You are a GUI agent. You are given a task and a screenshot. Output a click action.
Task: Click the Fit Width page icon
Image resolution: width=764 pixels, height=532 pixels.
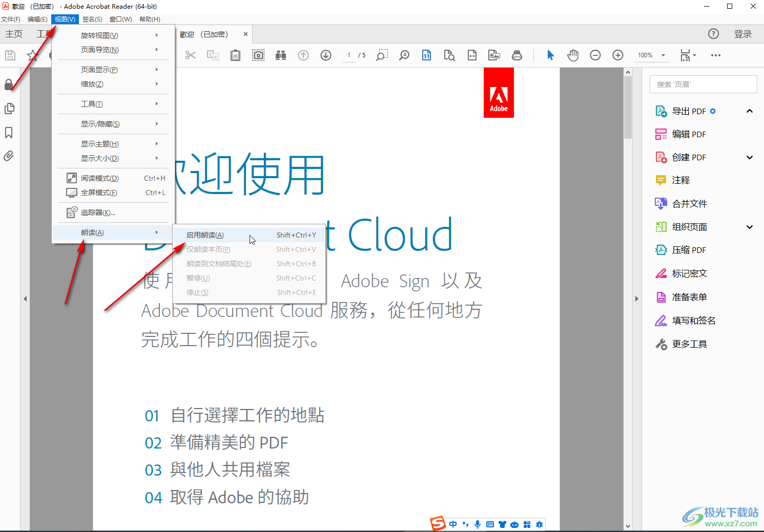click(x=472, y=55)
